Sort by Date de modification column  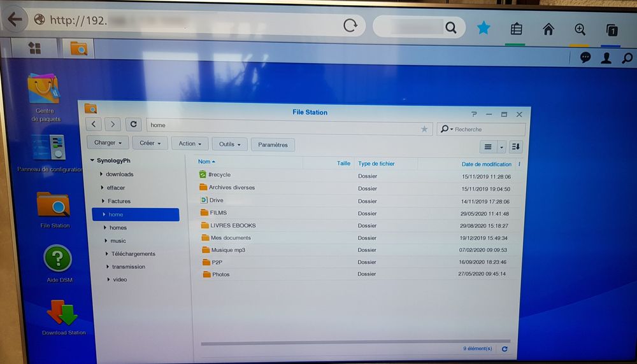click(x=486, y=164)
